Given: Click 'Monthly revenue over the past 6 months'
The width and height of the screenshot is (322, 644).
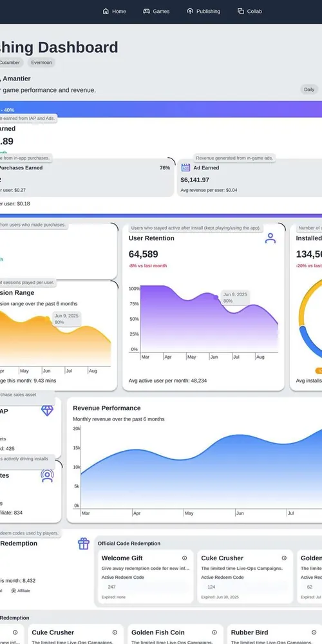Looking at the screenshot, I should [118, 419].
